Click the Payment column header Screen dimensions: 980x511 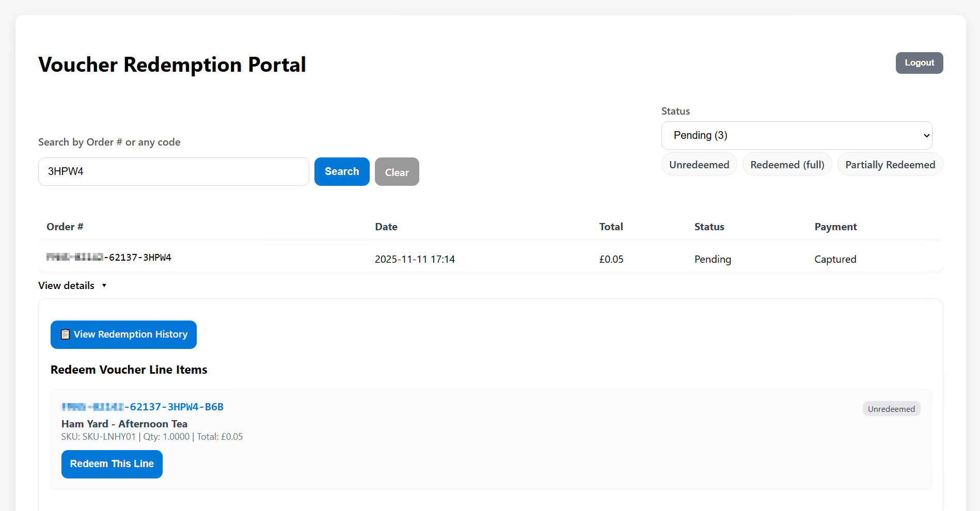pos(835,227)
